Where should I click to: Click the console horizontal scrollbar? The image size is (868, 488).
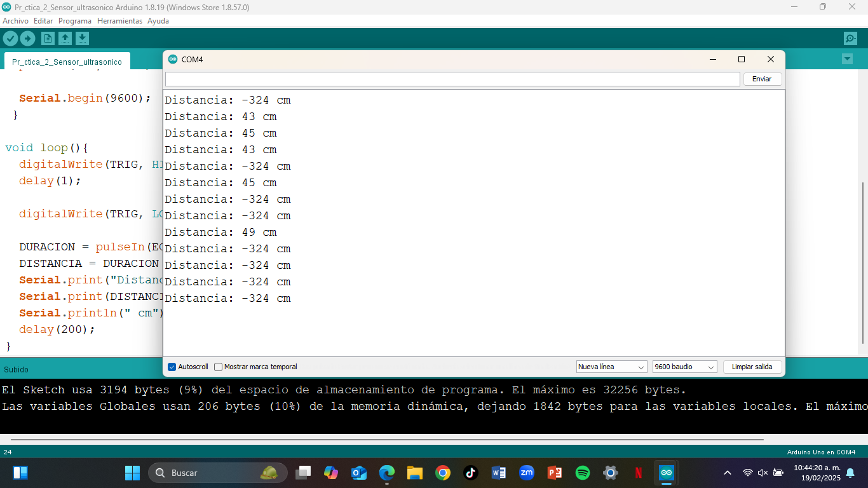(x=386, y=439)
